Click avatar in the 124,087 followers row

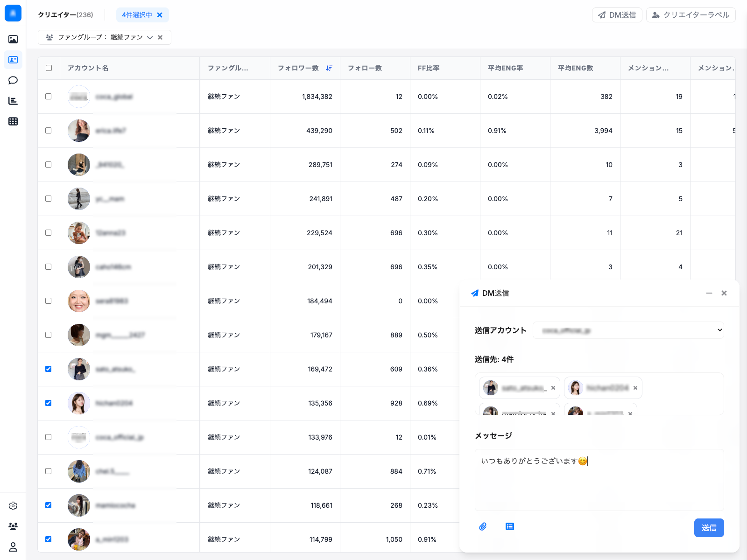tap(79, 471)
